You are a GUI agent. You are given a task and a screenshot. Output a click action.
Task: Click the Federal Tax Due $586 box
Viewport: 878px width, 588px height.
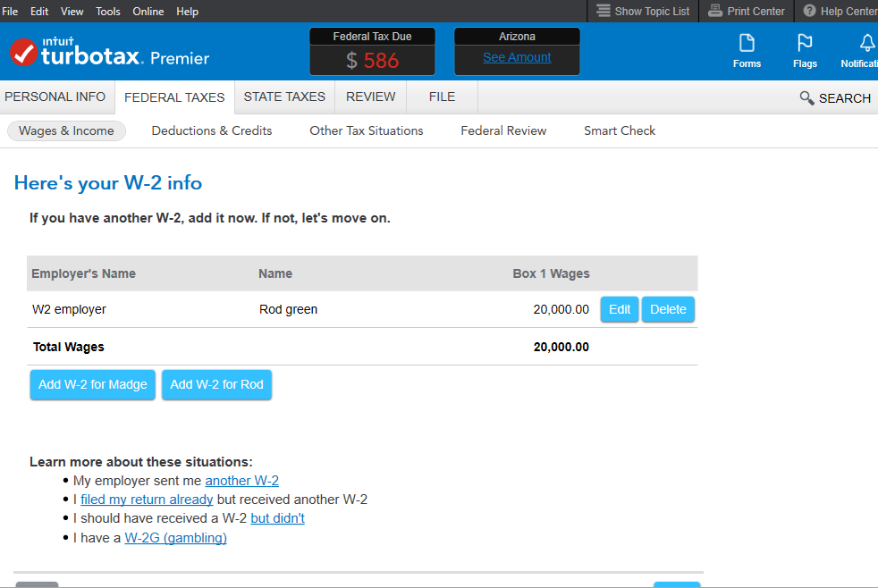(x=372, y=52)
